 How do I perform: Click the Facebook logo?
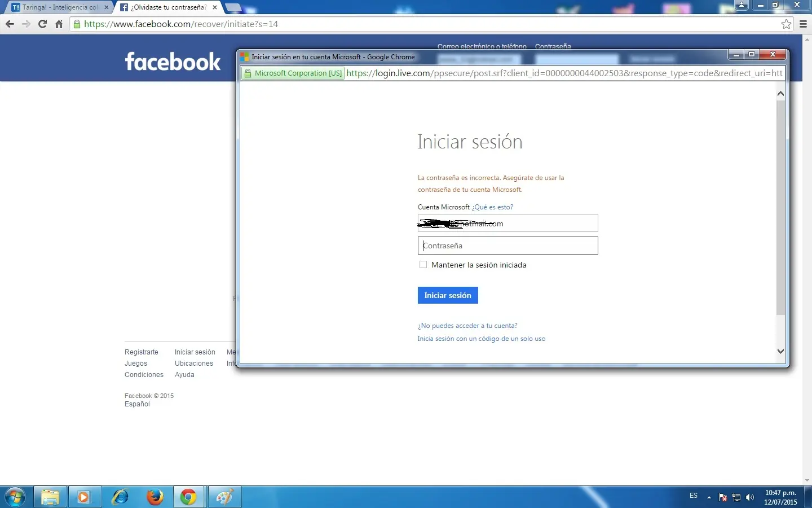point(173,62)
